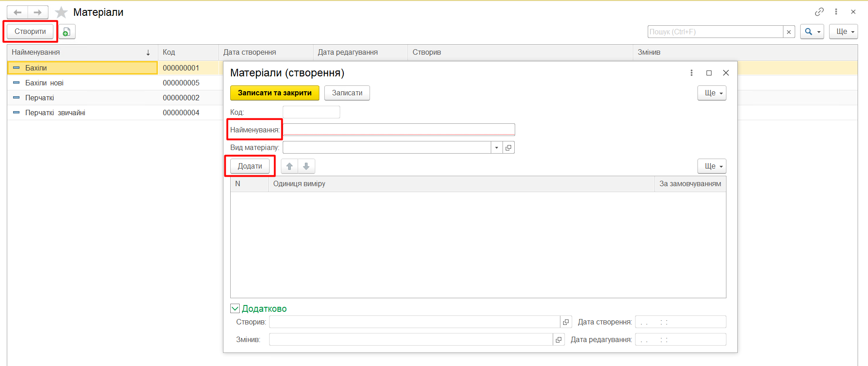
Task: Open the Вид матеріалу selection form icon
Action: coord(508,148)
